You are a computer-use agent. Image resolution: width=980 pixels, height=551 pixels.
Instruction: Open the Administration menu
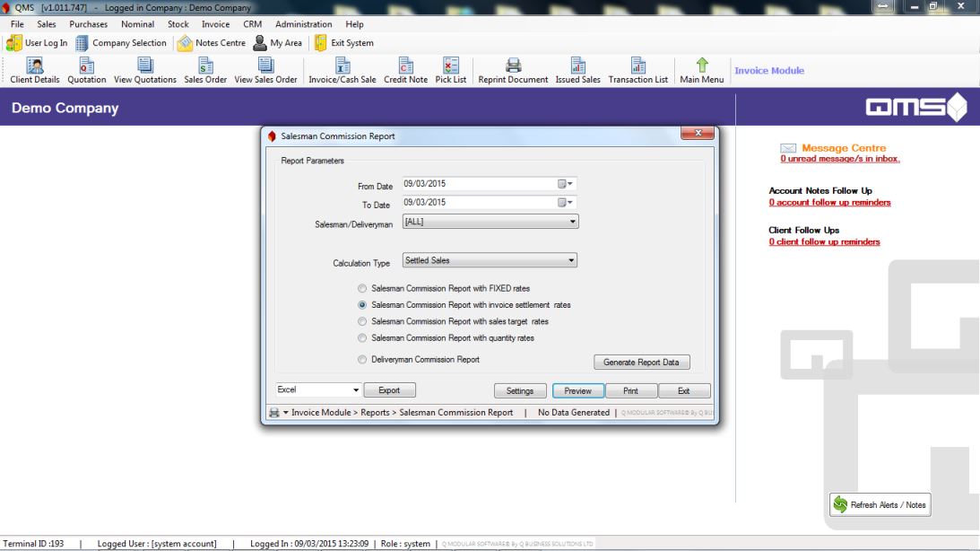[304, 24]
